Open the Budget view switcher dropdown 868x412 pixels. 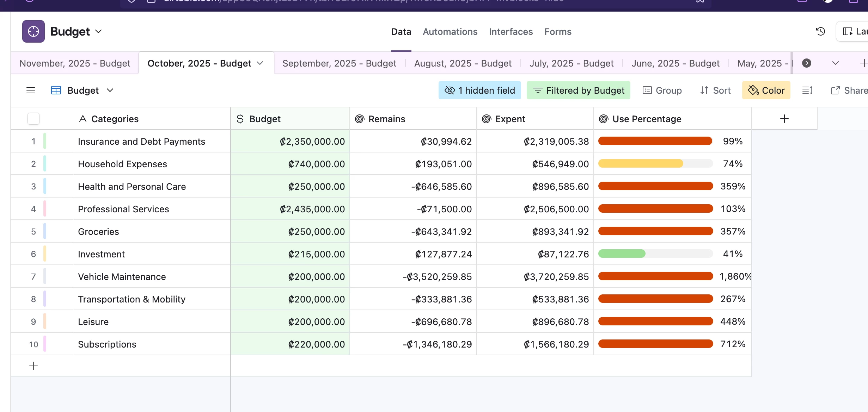point(110,90)
